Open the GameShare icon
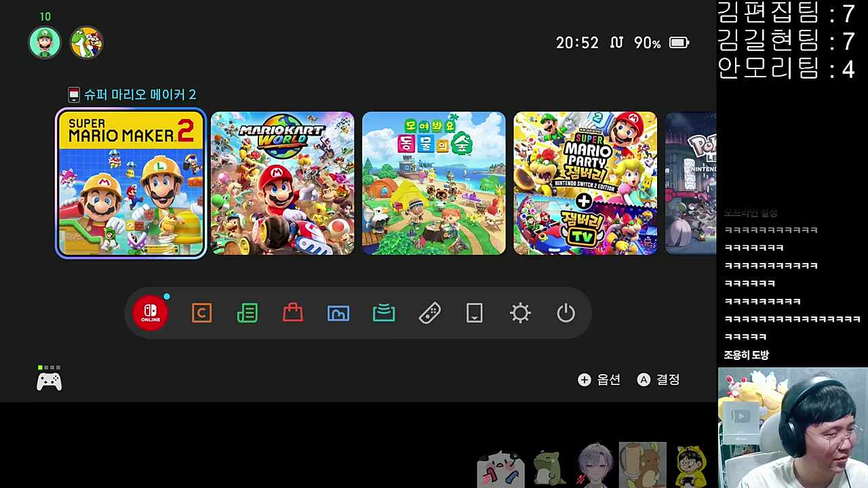Viewport: 868px width, 488px height. pyautogui.click(x=384, y=313)
